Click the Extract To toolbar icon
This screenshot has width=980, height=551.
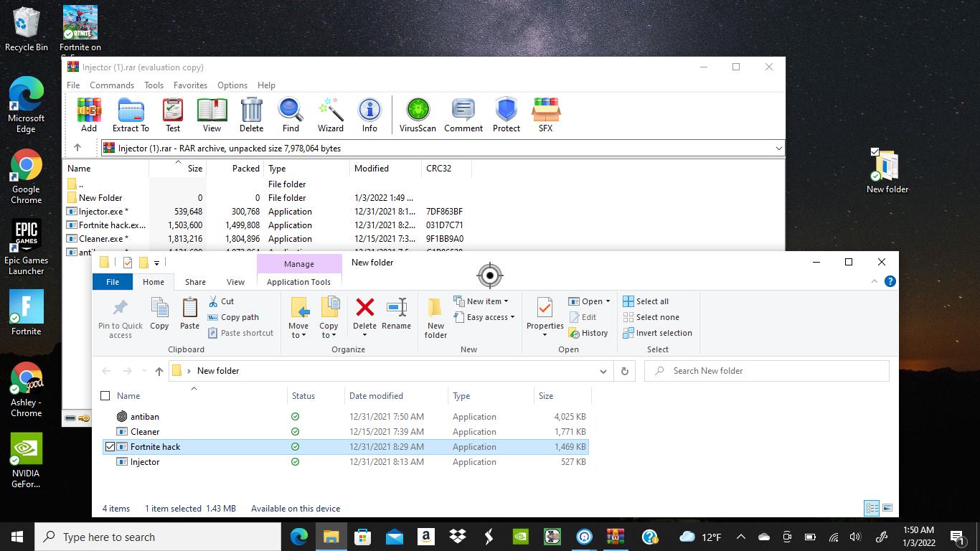coord(131,115)
